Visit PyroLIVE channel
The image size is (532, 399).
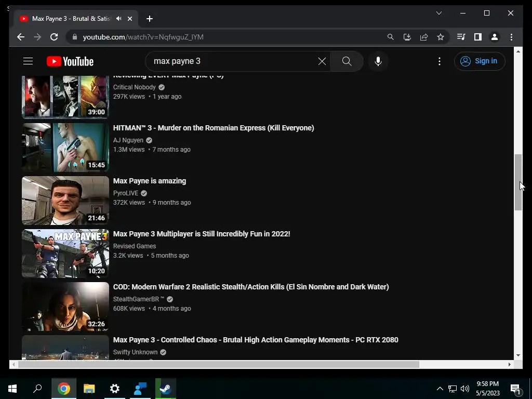[126, 193]
